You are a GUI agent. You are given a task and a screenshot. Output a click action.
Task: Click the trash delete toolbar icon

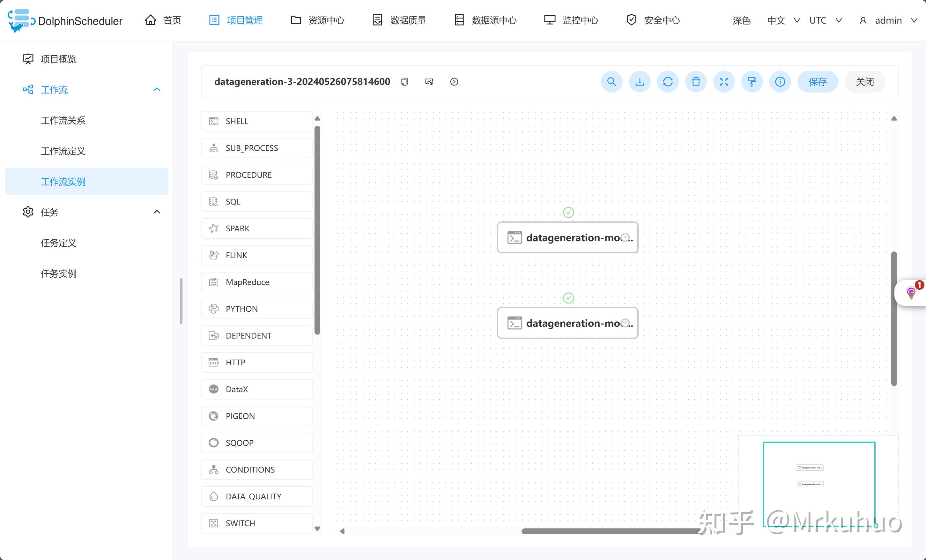tap(696, 82)
